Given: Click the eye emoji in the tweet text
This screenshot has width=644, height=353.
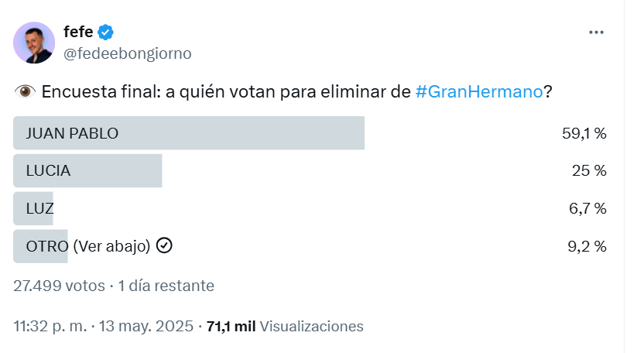Looking at the screenshot, I should tap(25, 91).
